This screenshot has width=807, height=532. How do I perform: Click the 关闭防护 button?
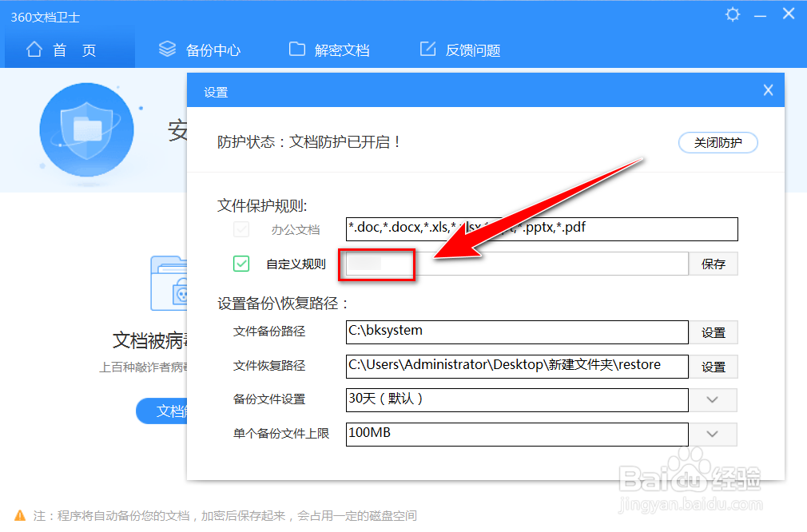(718, 142)
